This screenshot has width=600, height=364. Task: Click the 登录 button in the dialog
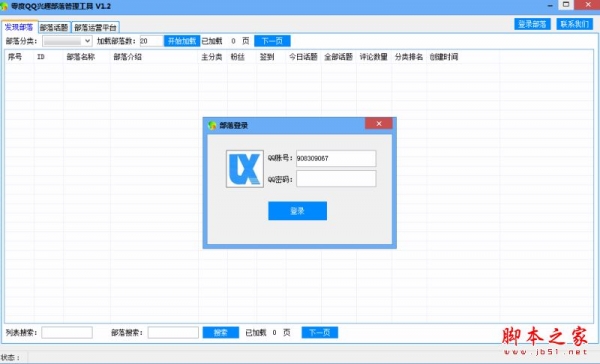pos(297,211)
